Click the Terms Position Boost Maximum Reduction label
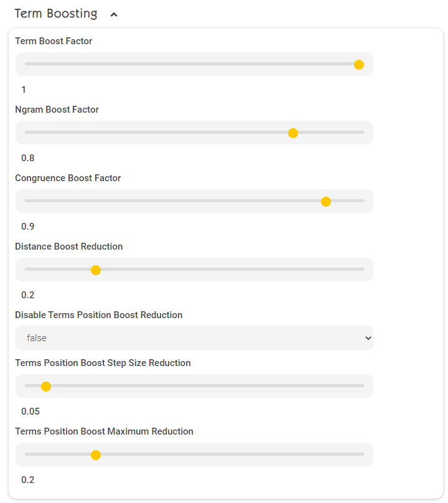 (x=105, y=431)
